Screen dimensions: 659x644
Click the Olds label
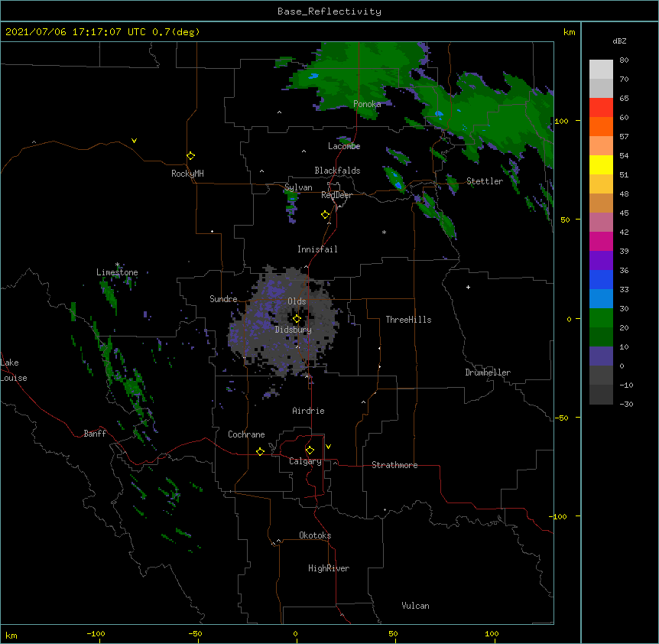click(297, 301)
